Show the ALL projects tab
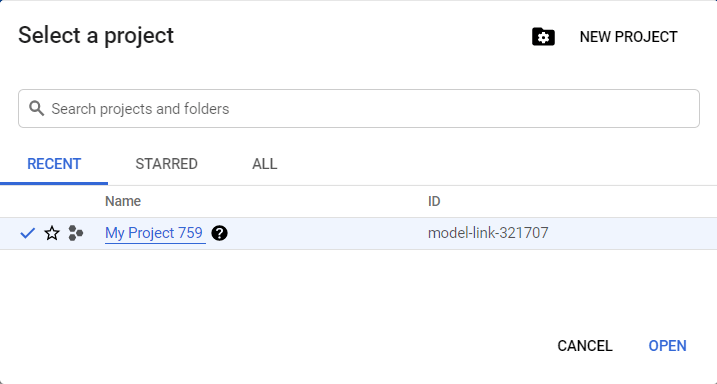This screenshot has width=717, height=384. click(x=264, y=164)
